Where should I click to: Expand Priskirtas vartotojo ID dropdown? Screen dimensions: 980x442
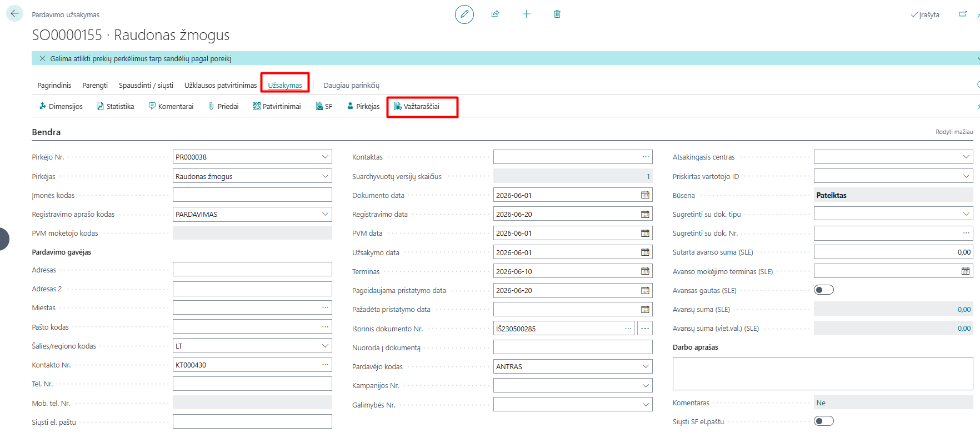(966, 176)
